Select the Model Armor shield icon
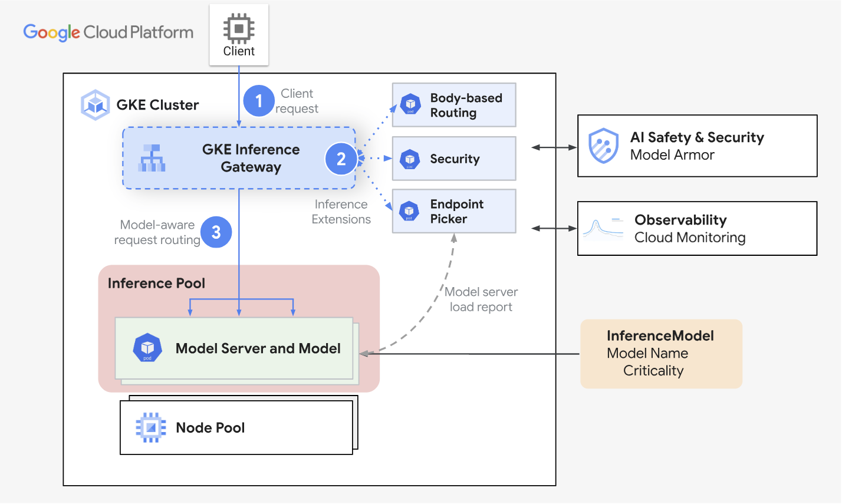The width and height of the screenshot is (842, 504). (x=604, y=146)
